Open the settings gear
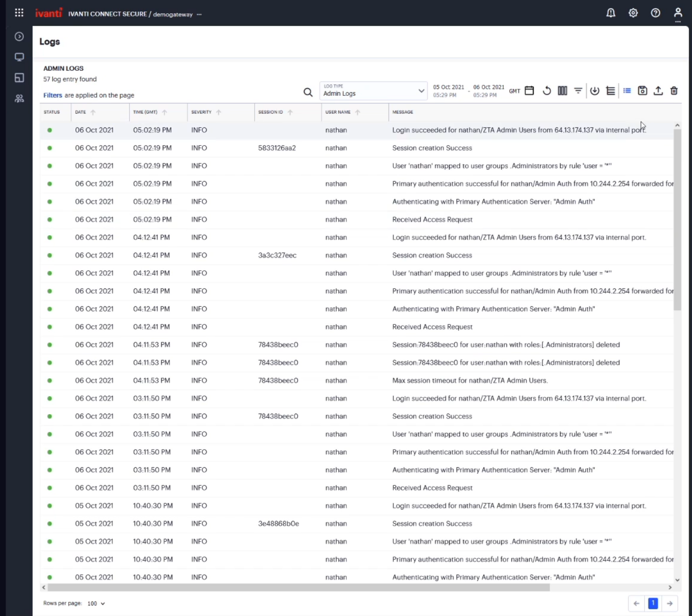The height and width of the screenshot is (616, 692). coord(633,13)
